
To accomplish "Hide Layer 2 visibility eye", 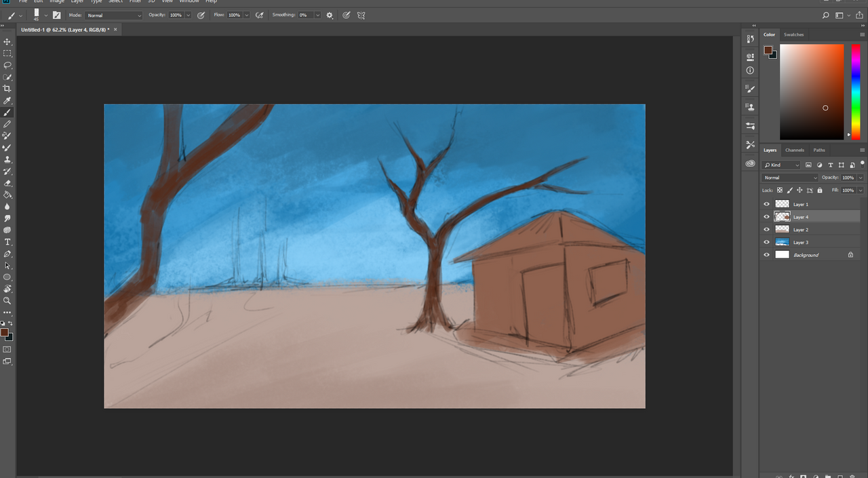I will (x=767, y=230).
